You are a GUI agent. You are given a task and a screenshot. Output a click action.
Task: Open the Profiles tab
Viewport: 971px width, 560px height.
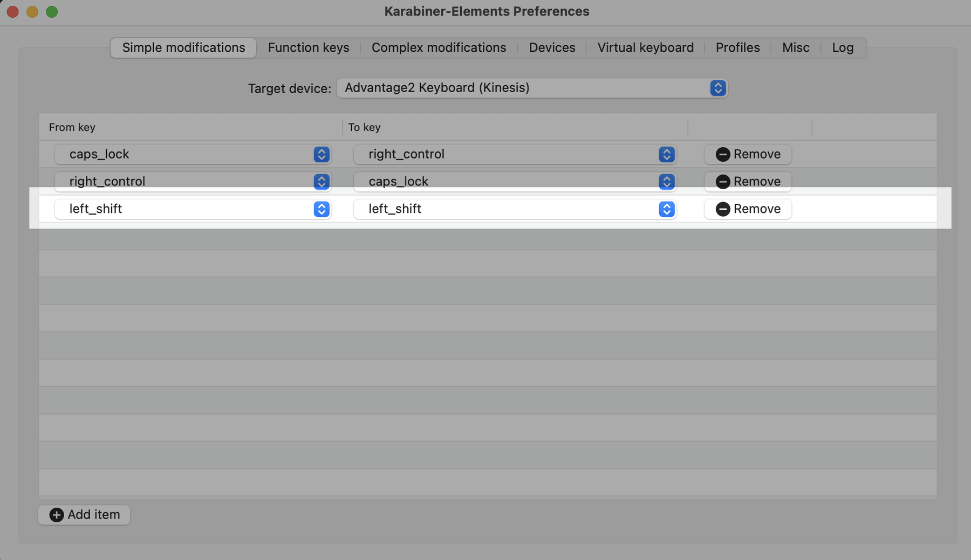[737, 47]
